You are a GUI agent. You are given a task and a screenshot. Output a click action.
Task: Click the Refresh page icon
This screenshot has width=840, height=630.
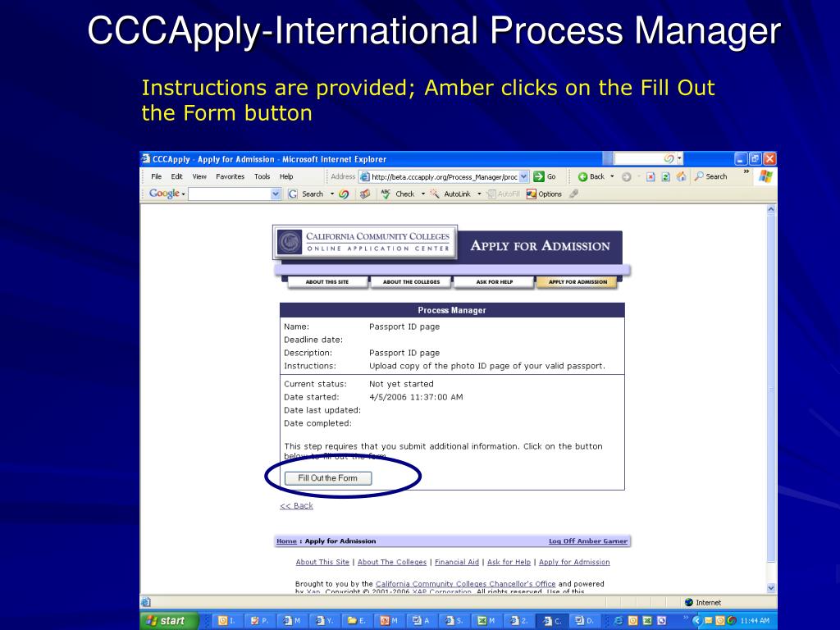[x=665, y=177]
